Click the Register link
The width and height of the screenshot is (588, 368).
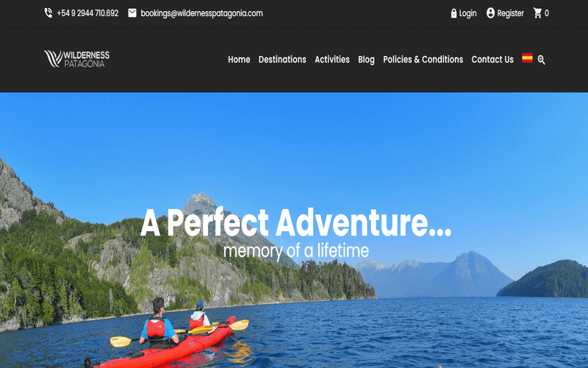[x=510, y=13]
